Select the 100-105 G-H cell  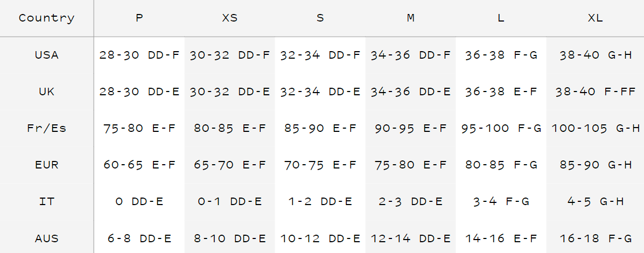click(x=595, y=128)
